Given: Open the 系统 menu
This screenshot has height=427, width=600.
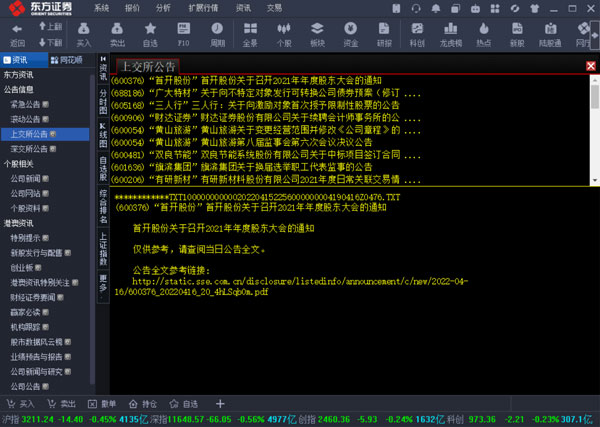Looking at the screenshot, I should point(101,8).
